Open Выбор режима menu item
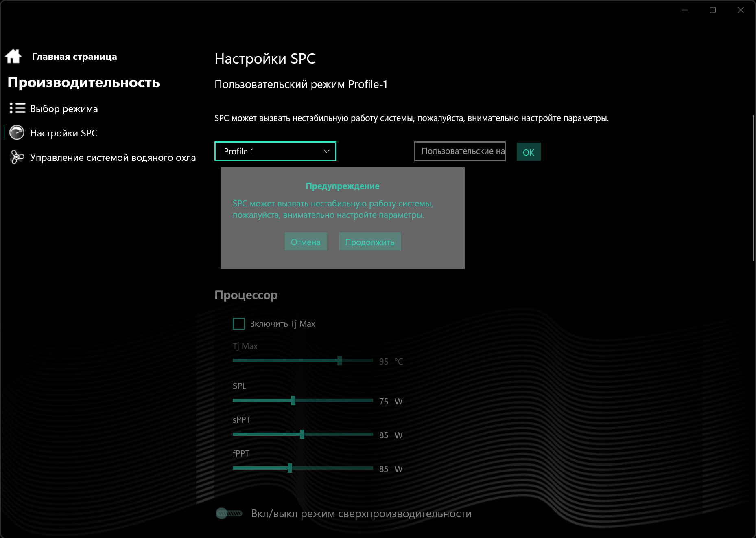 click(64, 109)
